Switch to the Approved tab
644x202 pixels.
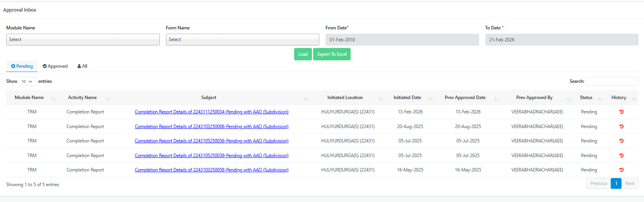coord(55,66)
